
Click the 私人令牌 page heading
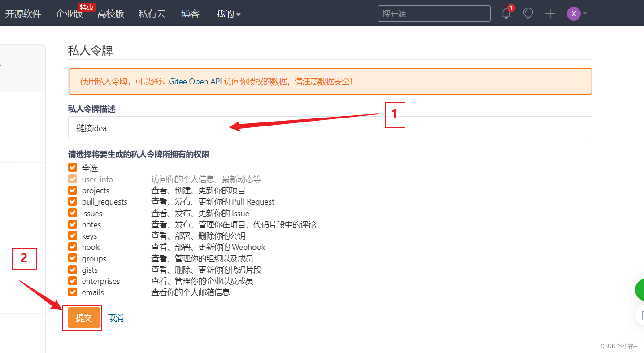coord(91,50)
